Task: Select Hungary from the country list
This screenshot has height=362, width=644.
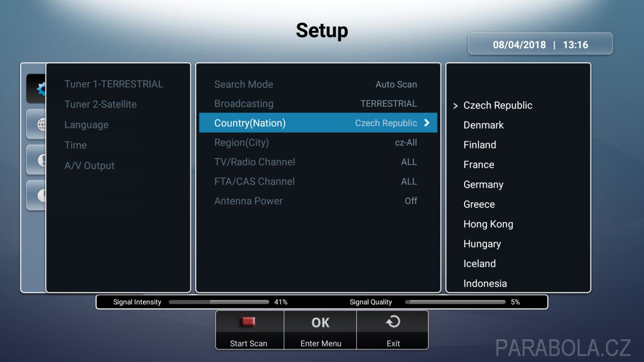Action: 482,244
